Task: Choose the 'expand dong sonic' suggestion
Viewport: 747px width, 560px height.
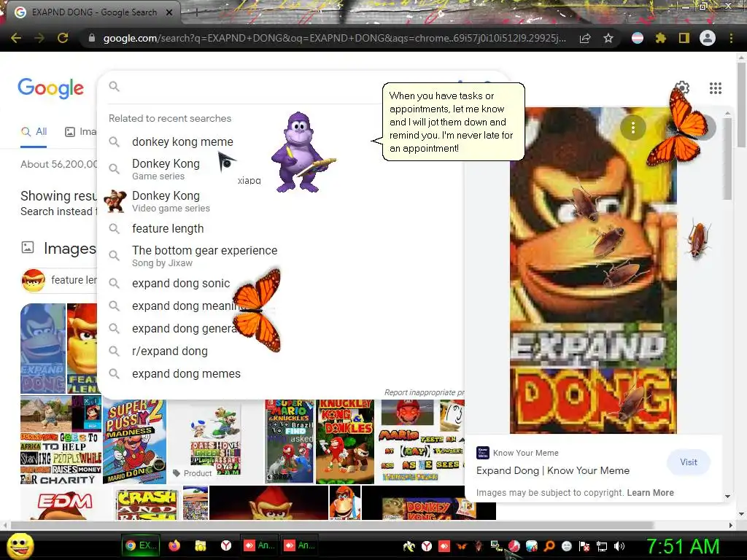Action: tap(181, 284)
